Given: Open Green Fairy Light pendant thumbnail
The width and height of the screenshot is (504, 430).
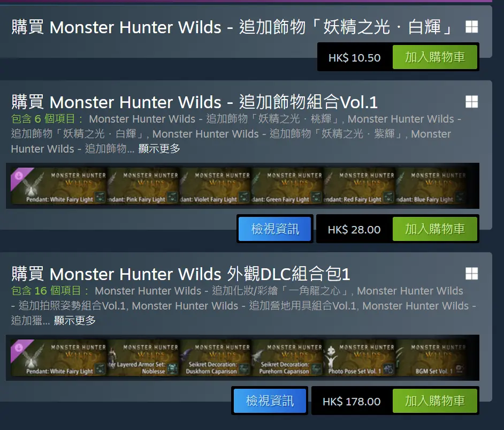Looking at the screenshot, I should click(287, 186).
